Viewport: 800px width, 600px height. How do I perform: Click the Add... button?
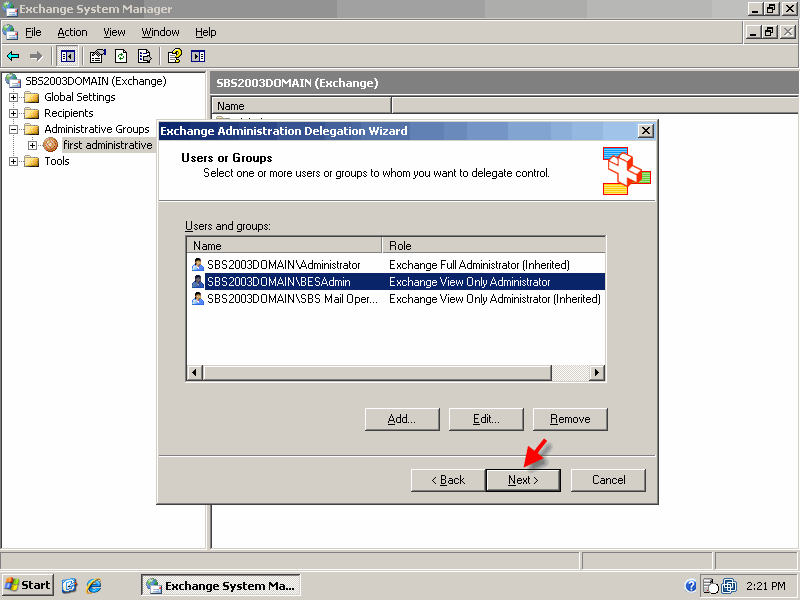coord(402,419)
